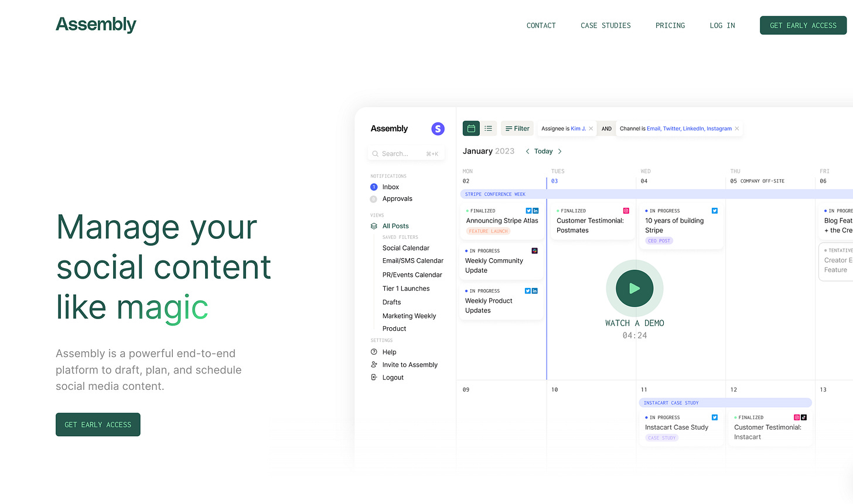
Task: Focus the Search field in sidebar
Action: coord(406,153)
